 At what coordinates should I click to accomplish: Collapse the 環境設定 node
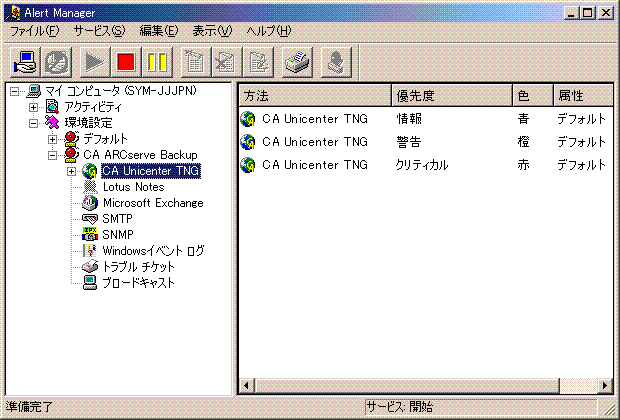coord(34,123)
